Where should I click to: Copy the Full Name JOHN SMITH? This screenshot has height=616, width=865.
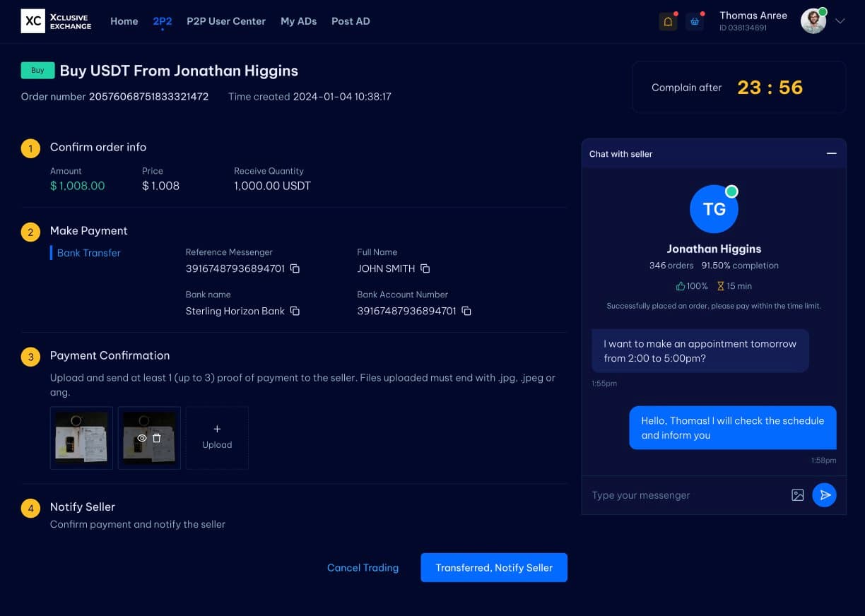(x=425, y=269)
